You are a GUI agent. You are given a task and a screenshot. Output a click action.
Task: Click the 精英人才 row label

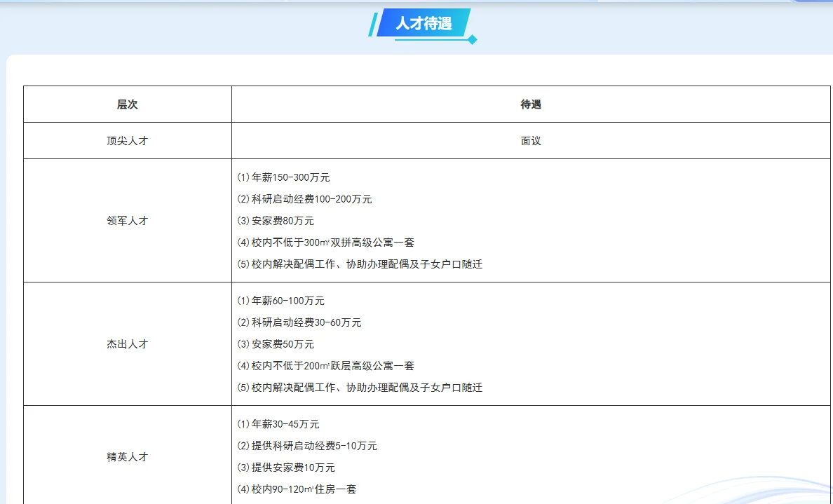pyautogui.click(x=128, y=457)
